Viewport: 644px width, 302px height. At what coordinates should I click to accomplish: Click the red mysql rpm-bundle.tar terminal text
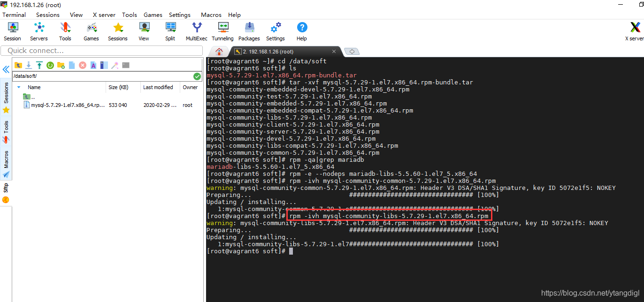click(x=282, y=75)
